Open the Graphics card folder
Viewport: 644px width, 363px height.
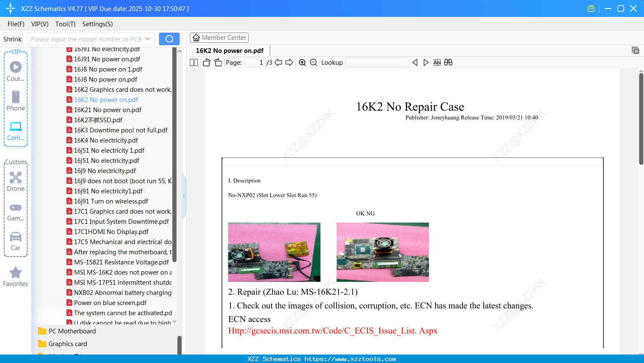63,344
